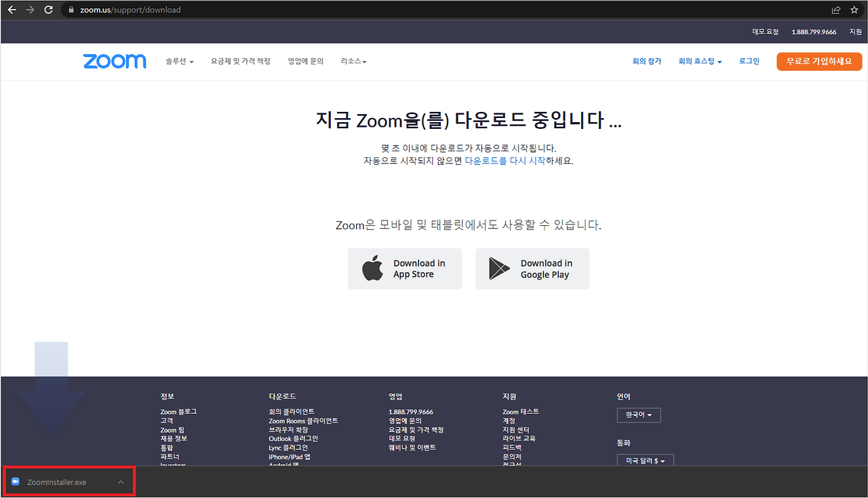Open Lync 플러그인 footer link
Viewport: 868px width, 498px height.
coord(288,448)
